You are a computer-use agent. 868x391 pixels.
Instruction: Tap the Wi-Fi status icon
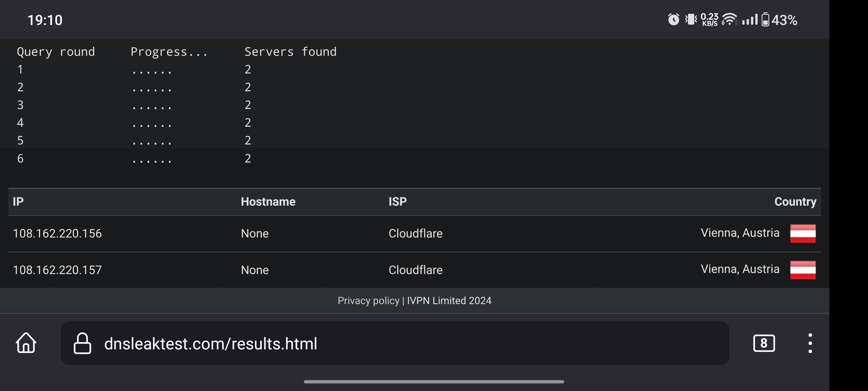click(x=729, y=20)
